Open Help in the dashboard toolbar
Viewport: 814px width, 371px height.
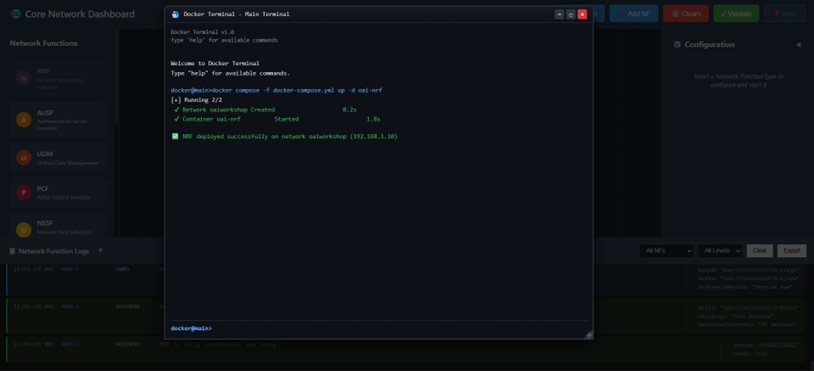(784, 13)
